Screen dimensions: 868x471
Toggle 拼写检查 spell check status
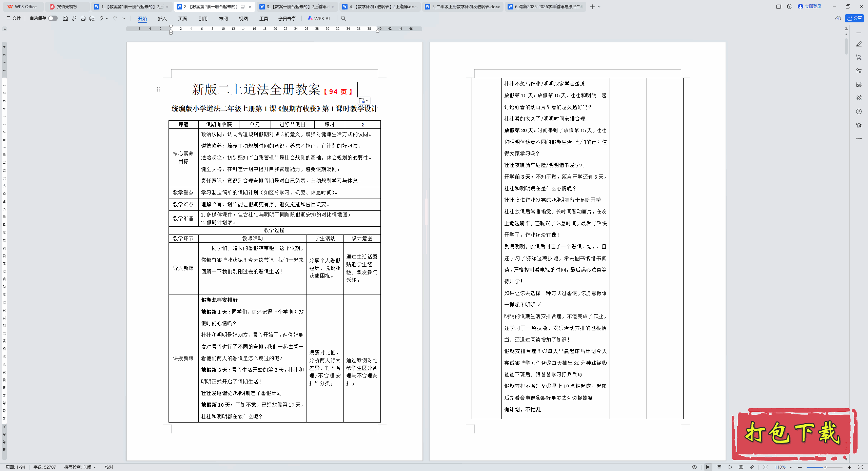click(x=78, y=467)
